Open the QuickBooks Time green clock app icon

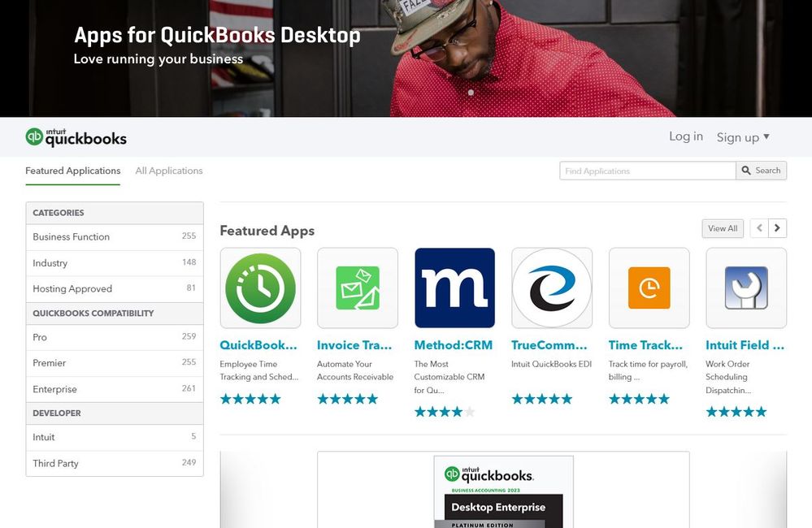pos(260,288)
